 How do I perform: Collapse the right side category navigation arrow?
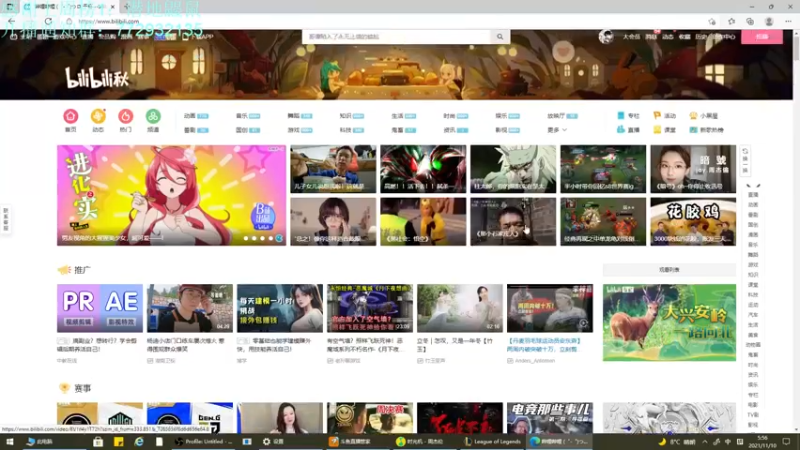[753, 186]
